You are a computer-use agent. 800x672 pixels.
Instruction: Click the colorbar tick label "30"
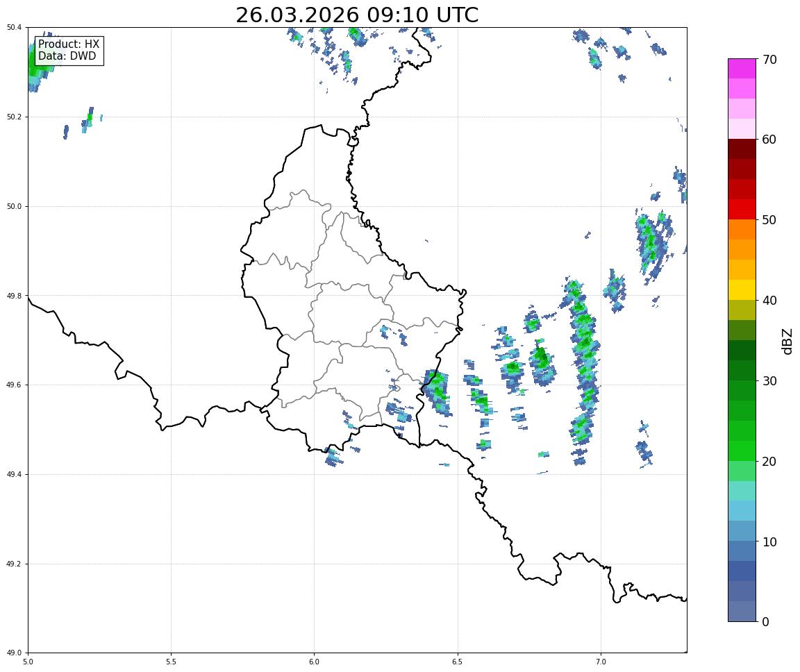[x=769, y=381]
